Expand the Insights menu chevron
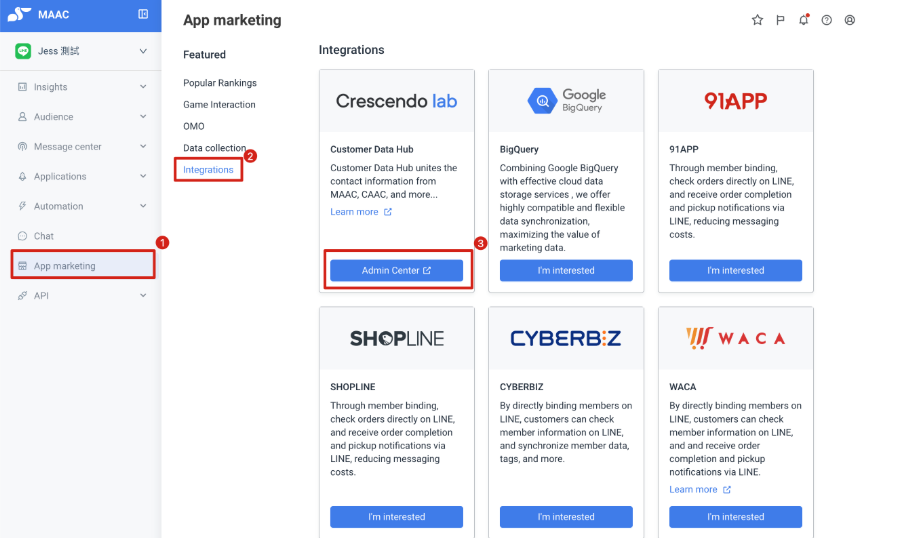Screen dimensions: 906x538 143,87
